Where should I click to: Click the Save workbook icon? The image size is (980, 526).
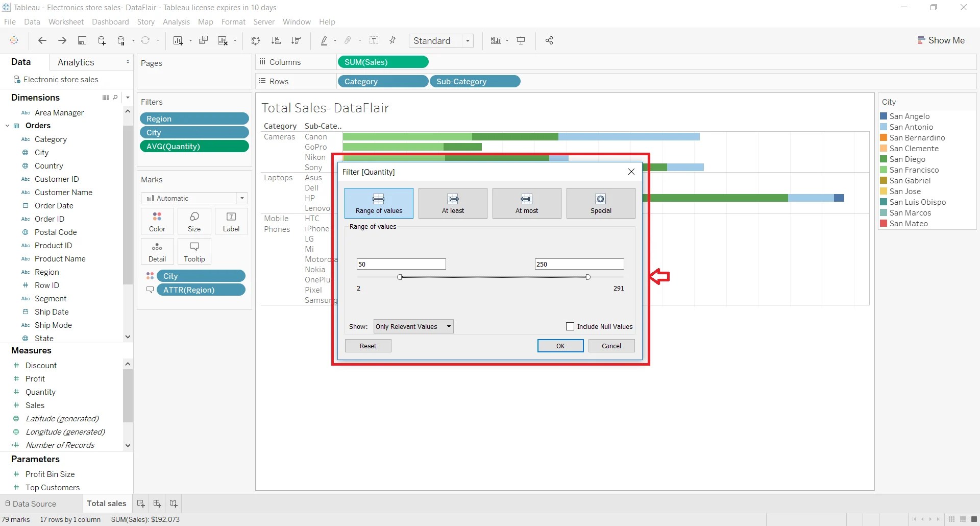82,40
